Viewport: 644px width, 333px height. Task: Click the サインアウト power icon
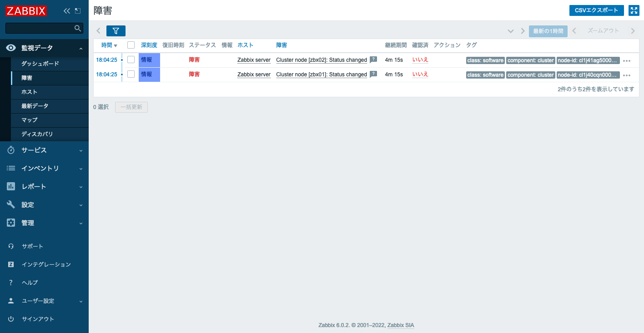pos(10,318)
